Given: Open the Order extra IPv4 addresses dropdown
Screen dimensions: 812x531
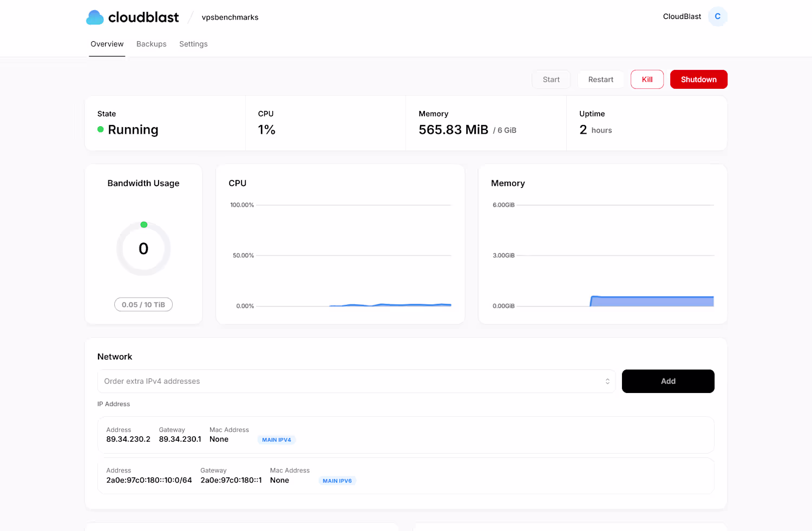Looking at the screenshot, I should pos(356,381).
